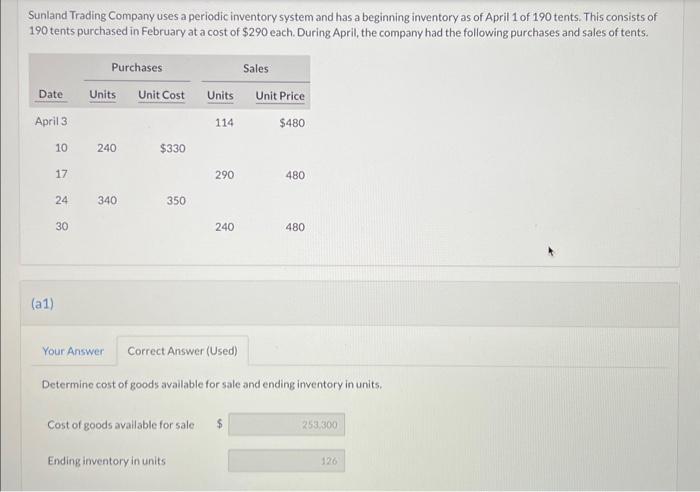
Task: Click the Sales Units column header
Action: click(221, 96)
